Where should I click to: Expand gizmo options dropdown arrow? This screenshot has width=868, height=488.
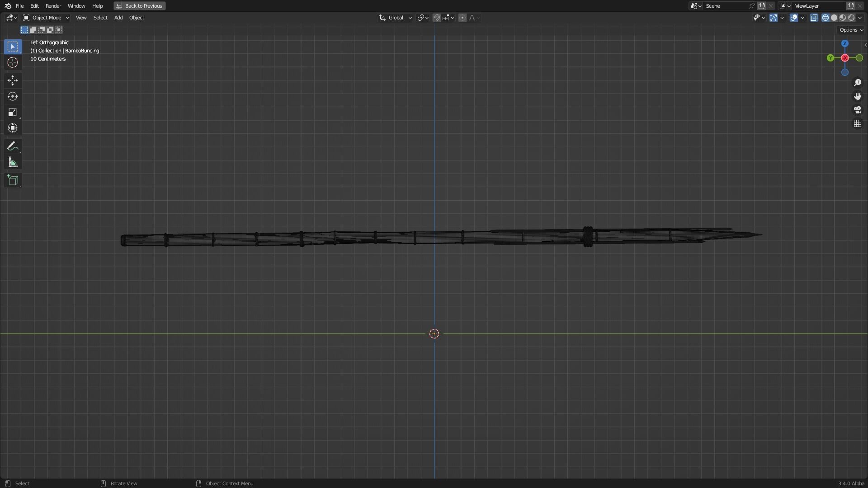[782, 18]
